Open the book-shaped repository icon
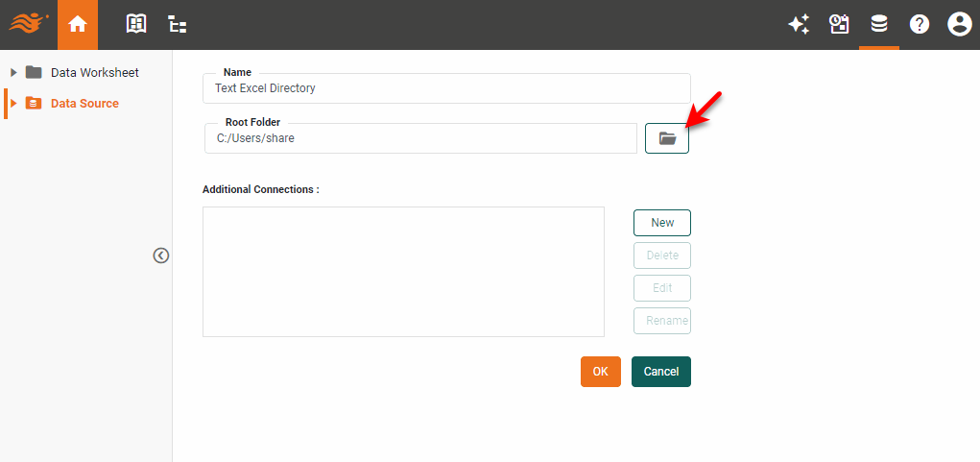 coord(137,25)
